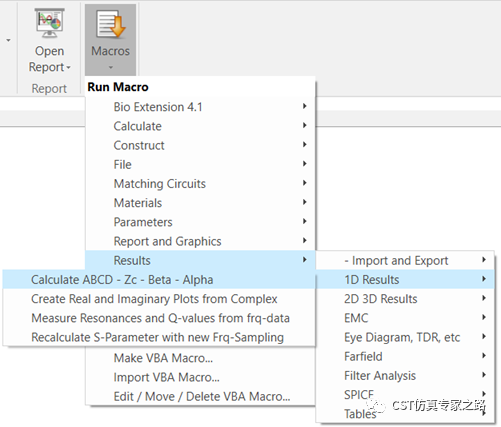This screenshot has width=501, height=427.
Task: Click the Macros icon in ribbon
Action: click(110, 24)
